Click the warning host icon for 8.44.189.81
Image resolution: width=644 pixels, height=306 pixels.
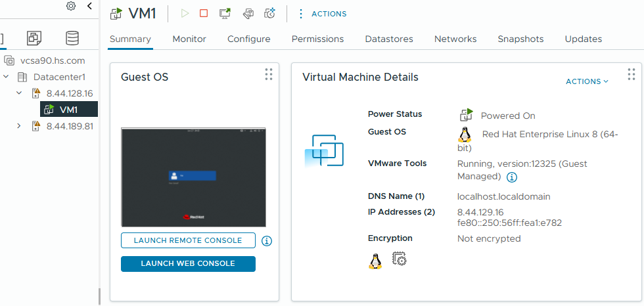pyautogui.click(x=37, y=126)
